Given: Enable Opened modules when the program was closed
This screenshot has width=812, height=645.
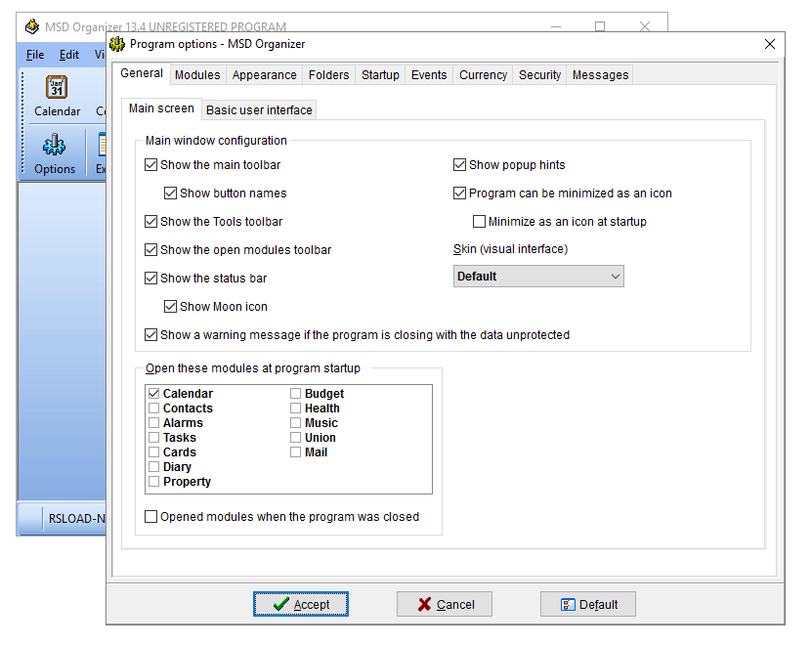Looking at the screenshot, I should pyautogui.click(x=150, y=517).
